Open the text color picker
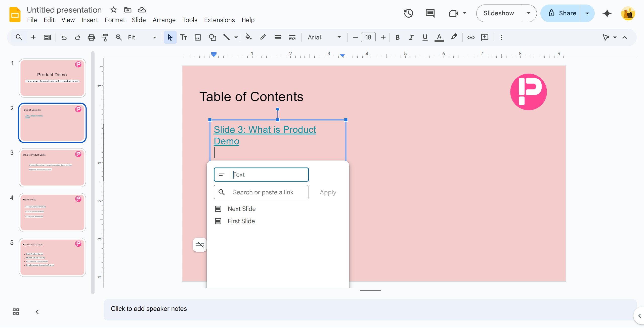This screenshot has width=644, height=328. [x=439, y=37]
